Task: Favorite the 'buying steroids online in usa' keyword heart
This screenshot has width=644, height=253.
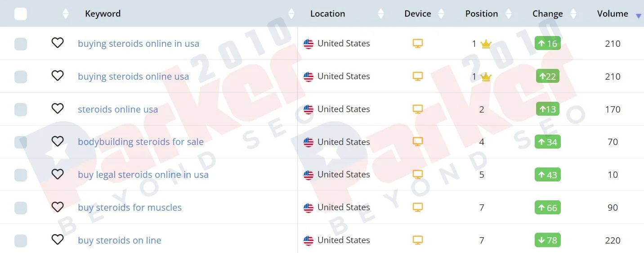Action: pyautogui.click(x=58, y=43)
